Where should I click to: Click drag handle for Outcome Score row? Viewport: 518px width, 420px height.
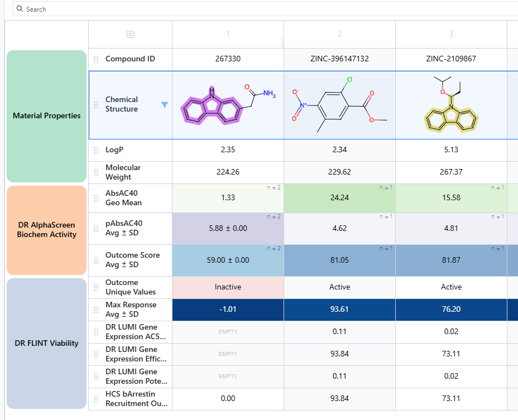96,260
